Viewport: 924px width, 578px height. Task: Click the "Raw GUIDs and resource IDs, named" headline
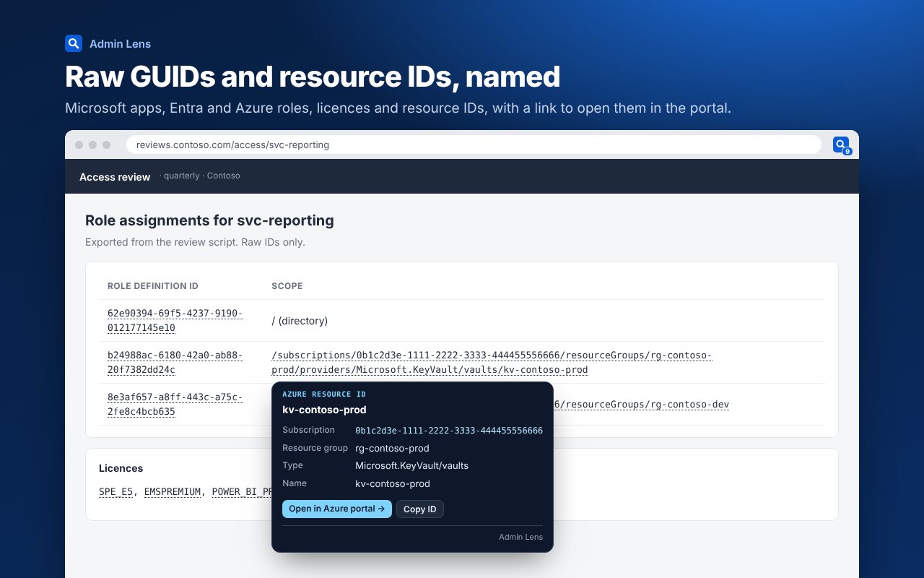point(313,77)
